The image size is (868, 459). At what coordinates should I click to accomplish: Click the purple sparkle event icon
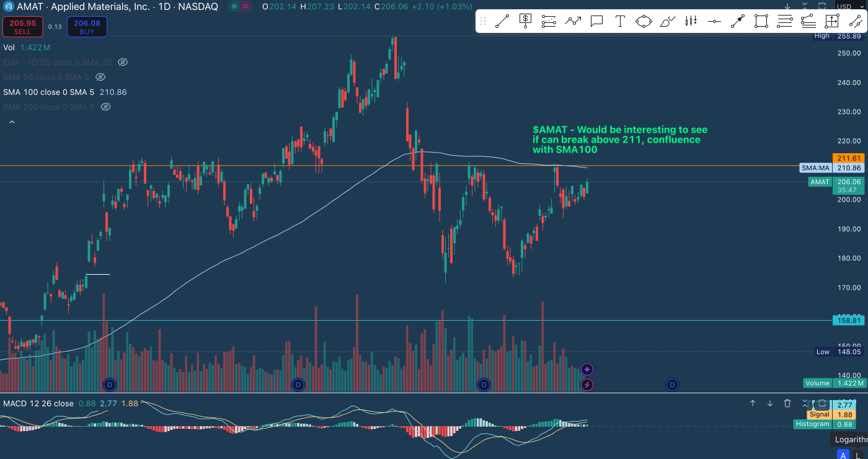tap(588, 370)
